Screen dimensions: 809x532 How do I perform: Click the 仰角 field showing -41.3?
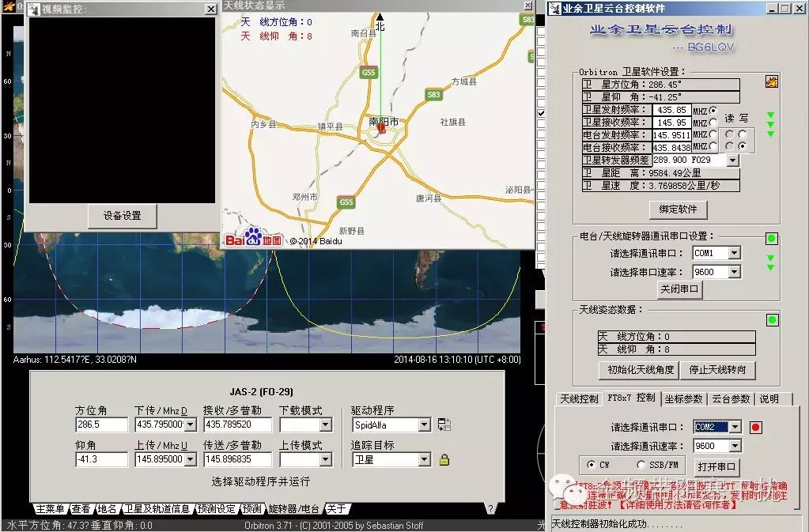pyautogui.click(x=101, y=458)
